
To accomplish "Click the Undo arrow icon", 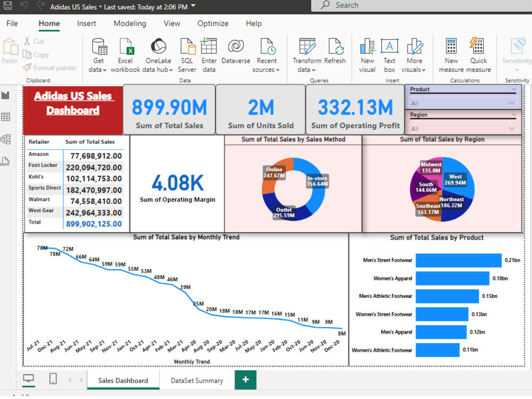I will coord(24,5).
